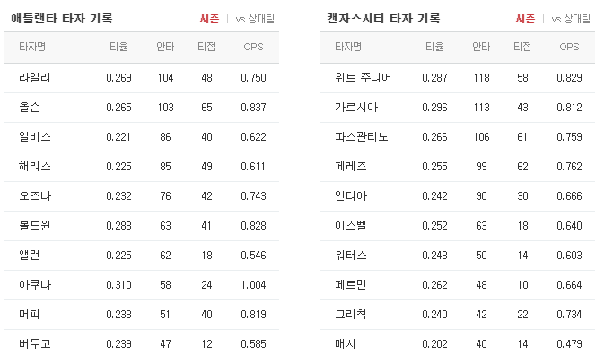Viewport: 596px width, 364px height.
Task: Click OPS column header in 애틀랜타 table
Action: click(253, 47)
